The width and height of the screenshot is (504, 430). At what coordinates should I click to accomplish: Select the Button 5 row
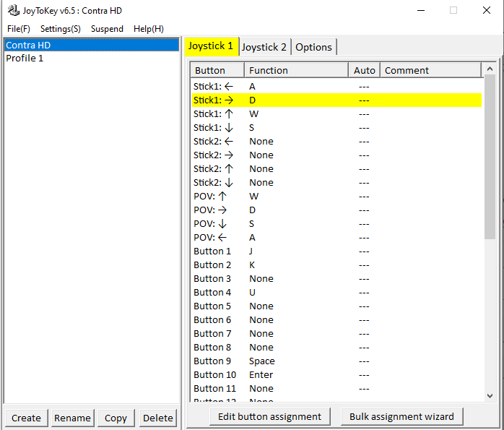(336, 306)
